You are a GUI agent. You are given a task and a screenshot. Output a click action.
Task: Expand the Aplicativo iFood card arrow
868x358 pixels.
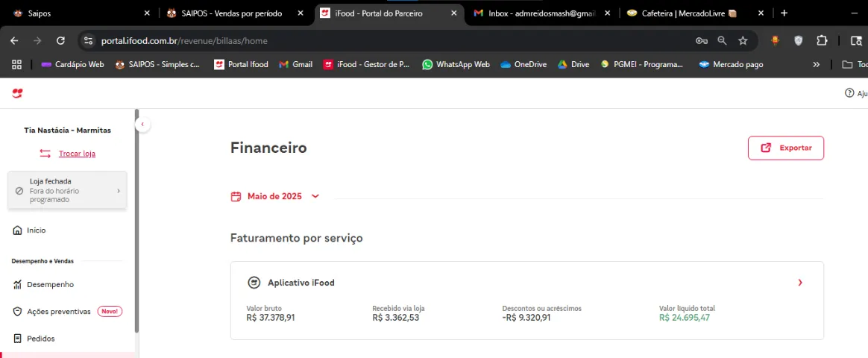(800, 283)
